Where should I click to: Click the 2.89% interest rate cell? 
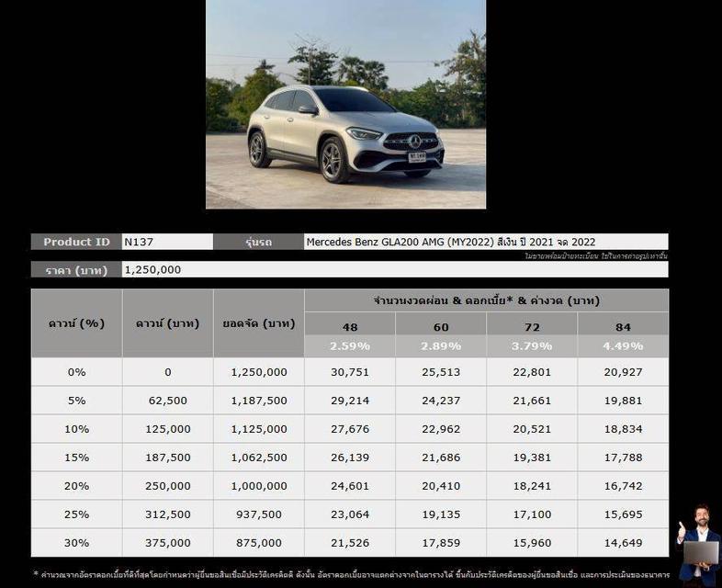[441, 345]
